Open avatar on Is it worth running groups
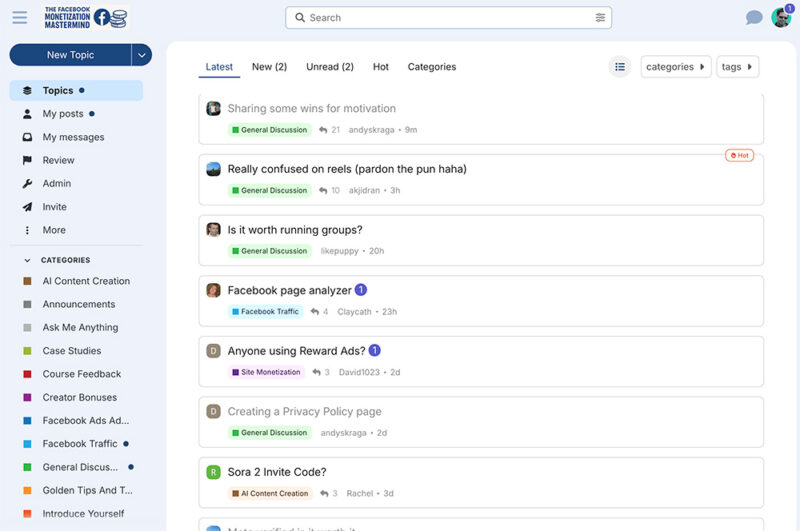Screen dimensions: 800x531 [213, 230]
